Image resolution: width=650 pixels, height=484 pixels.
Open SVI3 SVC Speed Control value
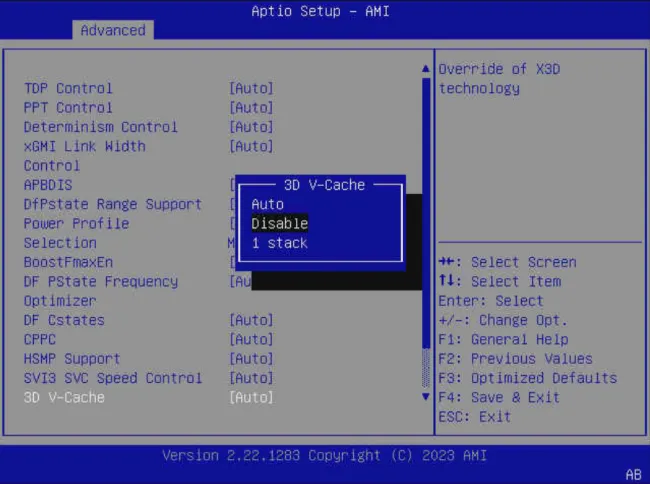coord(251,378)
